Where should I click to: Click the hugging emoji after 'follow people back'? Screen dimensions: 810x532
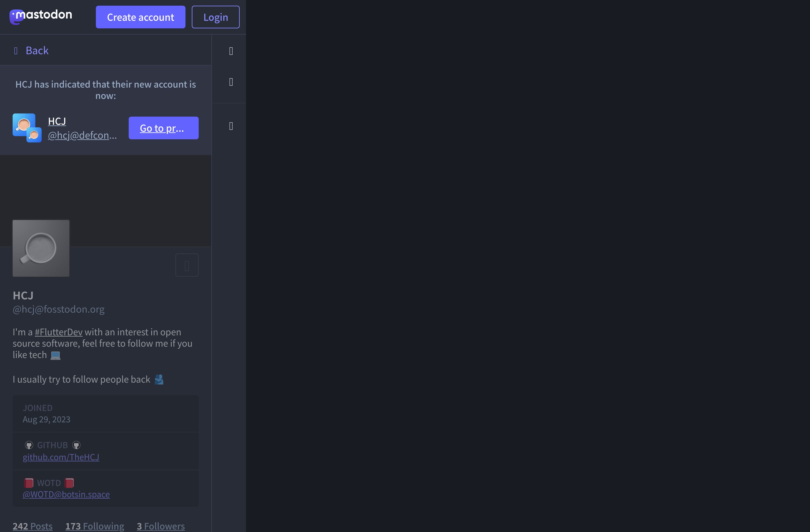(x=159, y=380)
